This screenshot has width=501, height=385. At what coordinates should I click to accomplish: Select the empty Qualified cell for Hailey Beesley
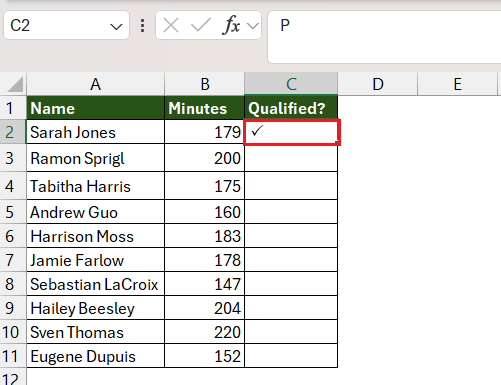tap(291, 308)
